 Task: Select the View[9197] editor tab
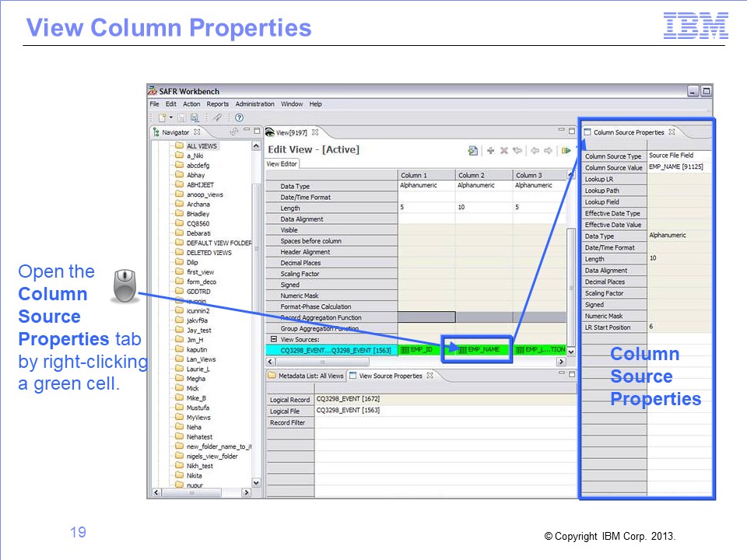point(291,132)
